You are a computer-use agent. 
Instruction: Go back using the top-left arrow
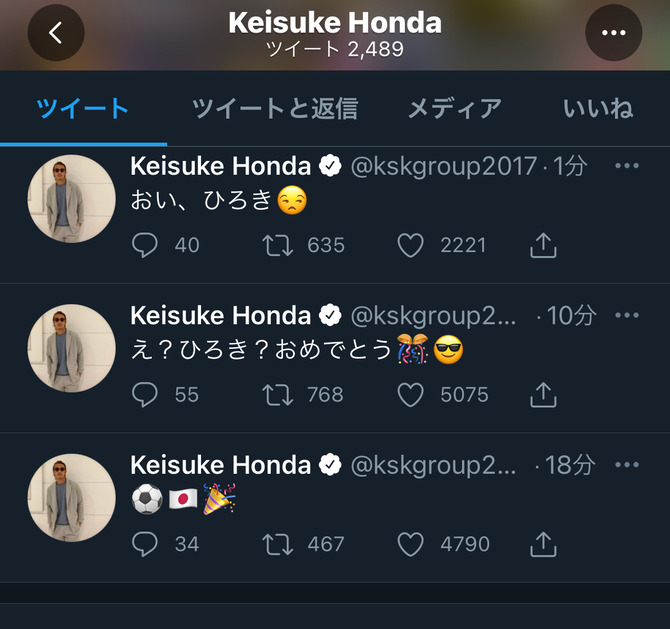point(56,33)
